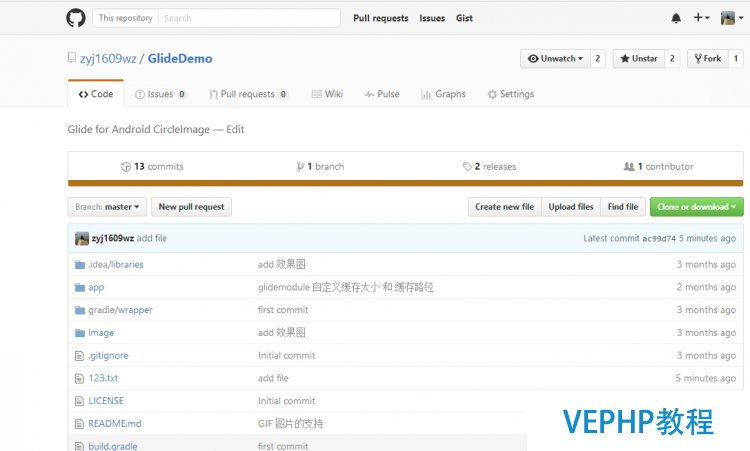
Task: Click the 123.txt file icon
Action: (79, 378)
